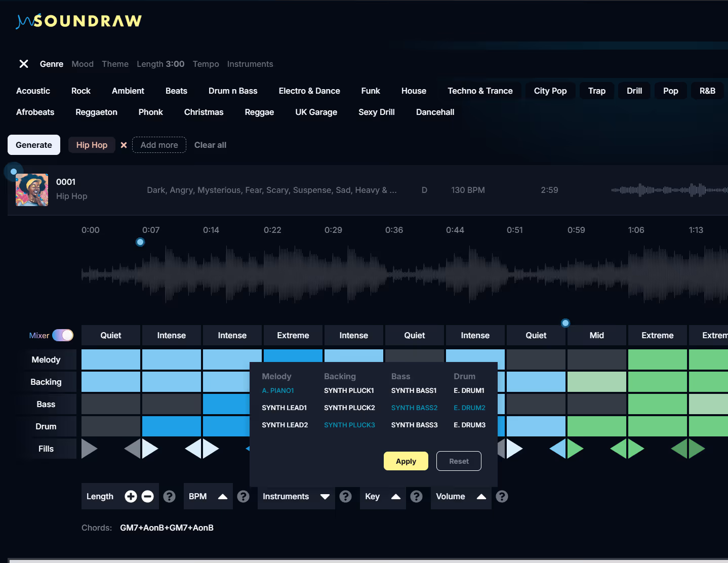The width and height of the screenshot is (728, 563).
Task: Click the SOUNDRAW logo
Action: click(x=79, y=21)
